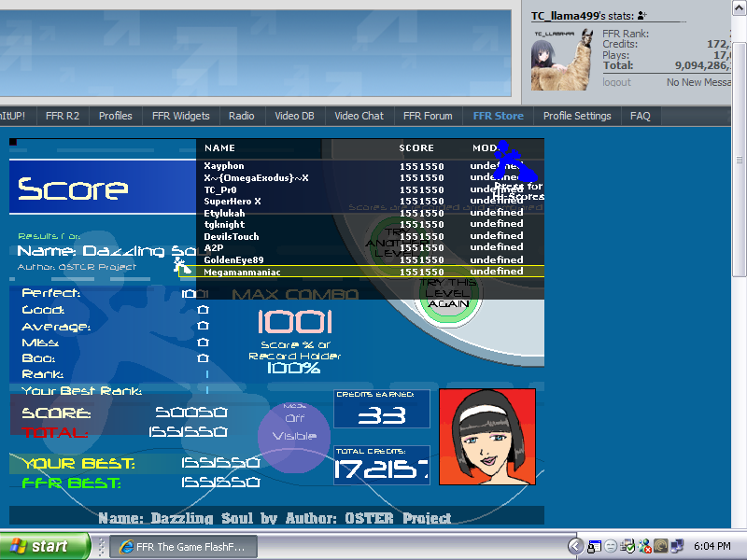The height and width of the screenshot is (560, 747).
Task: Open Profile Settings in navigation bar
Action: click(x=577, y=116)
